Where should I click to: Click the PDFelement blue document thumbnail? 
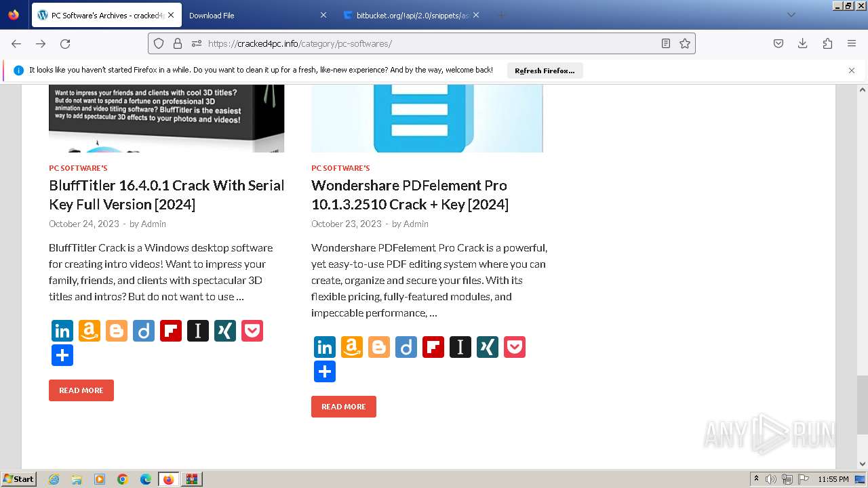(x=427, y=119)
